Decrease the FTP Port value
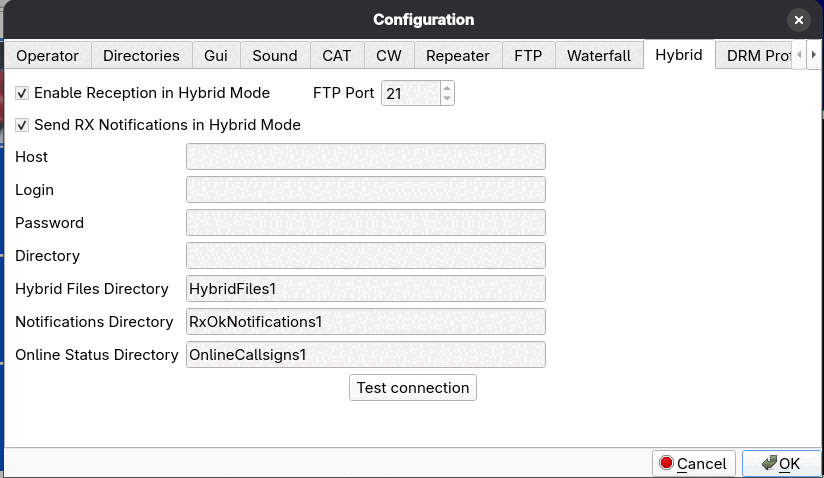The image size is (824, 478). pos(447,99)
